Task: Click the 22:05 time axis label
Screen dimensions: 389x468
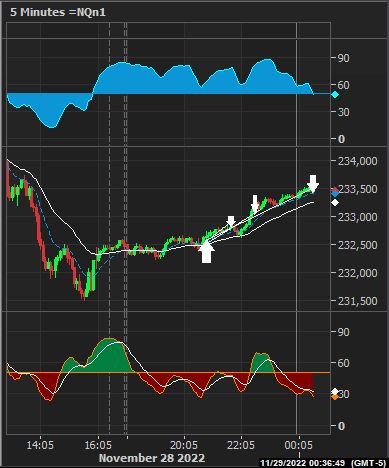Action: 241,445
